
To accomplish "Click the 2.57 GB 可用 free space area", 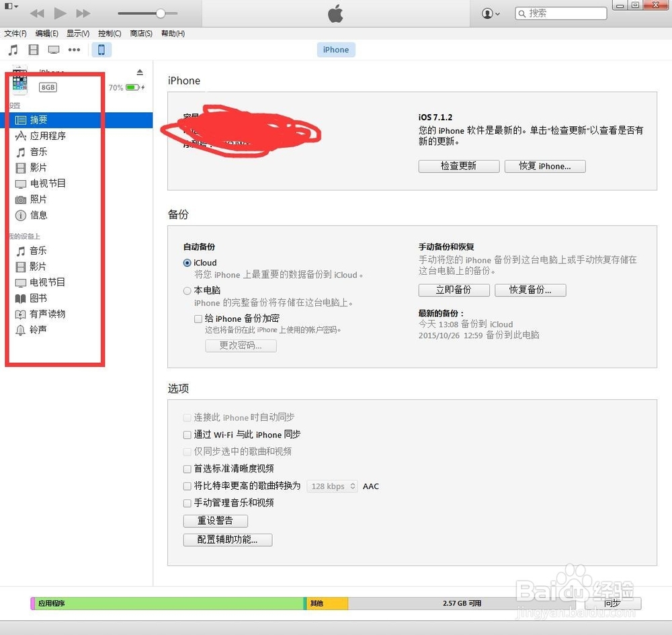I will coord(462,603).
